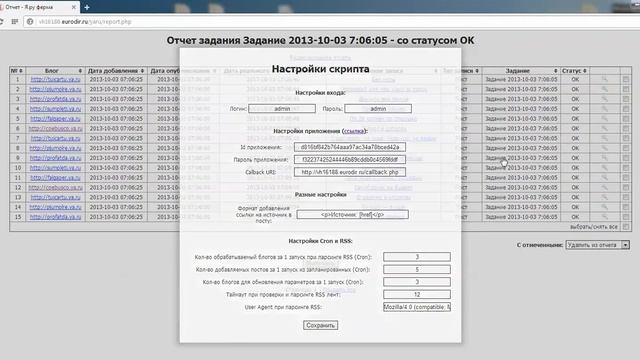The width and height of the screenshot is (640, 360).
Task: Click the blogs parameter update count field
Action: tap(417, 282)
